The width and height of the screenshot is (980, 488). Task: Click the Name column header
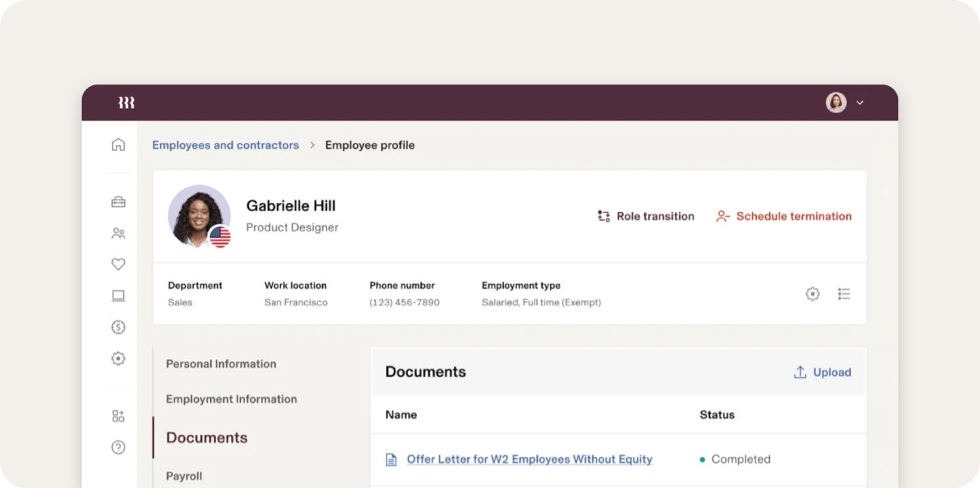pyautogui.click(x=401, y=415)
